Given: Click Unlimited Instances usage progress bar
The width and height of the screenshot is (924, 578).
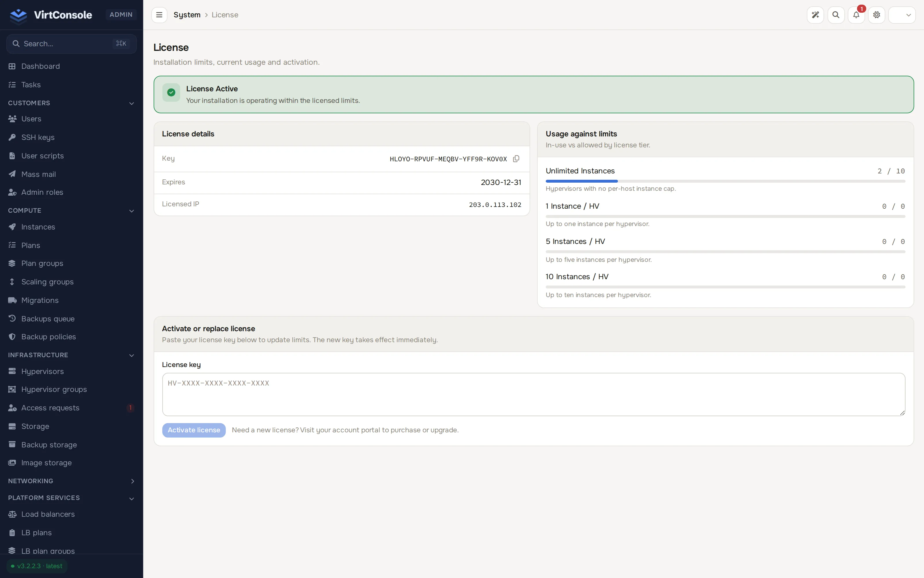Looking at the screenshot, I should (725, 181).
